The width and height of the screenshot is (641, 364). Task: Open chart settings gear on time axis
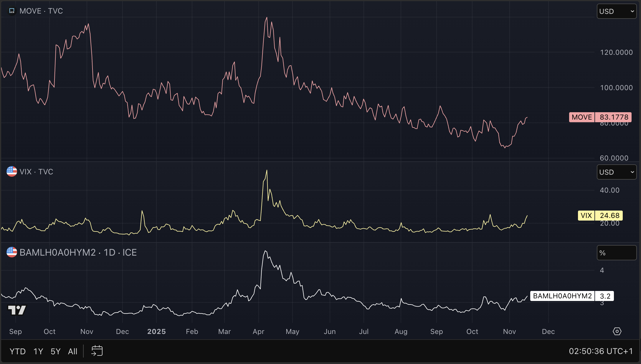point(617,331)
